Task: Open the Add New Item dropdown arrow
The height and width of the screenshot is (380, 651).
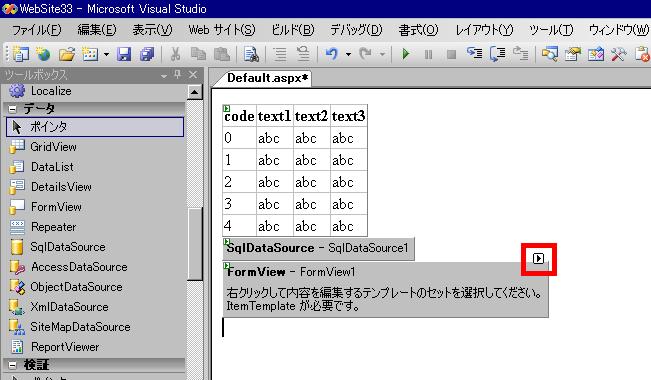Action: pos(106,54)
